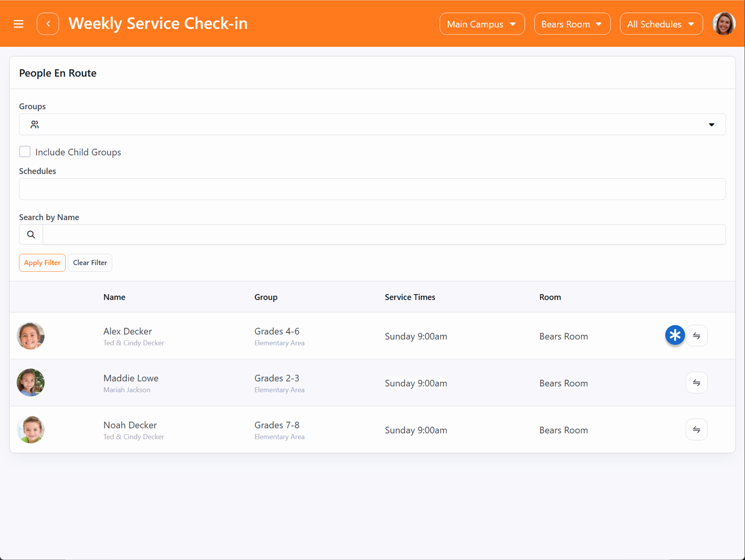Open the user profile avatar menu

723,24
